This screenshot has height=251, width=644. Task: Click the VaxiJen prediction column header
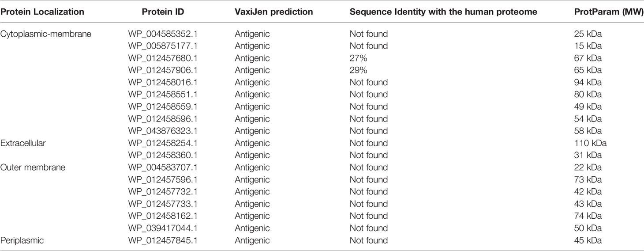[274, 12]
